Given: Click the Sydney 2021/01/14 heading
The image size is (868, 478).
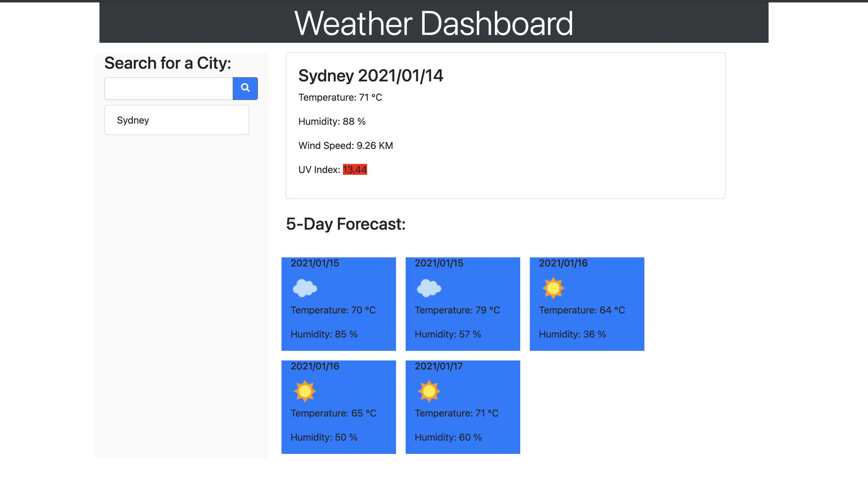Looking at the screenshot, I should point(371,75).
